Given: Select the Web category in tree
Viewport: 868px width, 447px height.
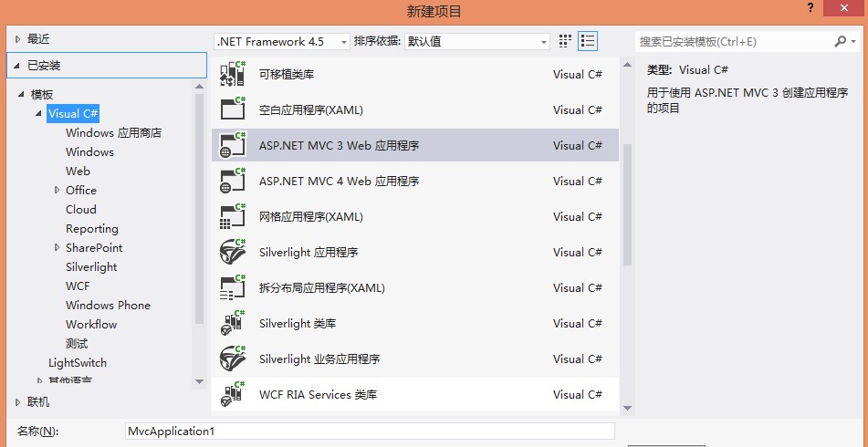Looking at the screenshot, I should tap(78, 171).
